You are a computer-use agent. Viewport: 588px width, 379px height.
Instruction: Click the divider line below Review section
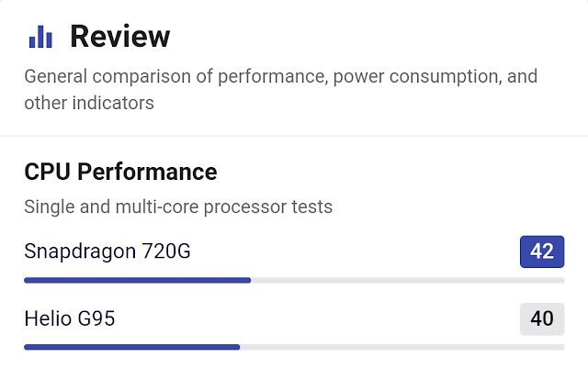point(294,136)
